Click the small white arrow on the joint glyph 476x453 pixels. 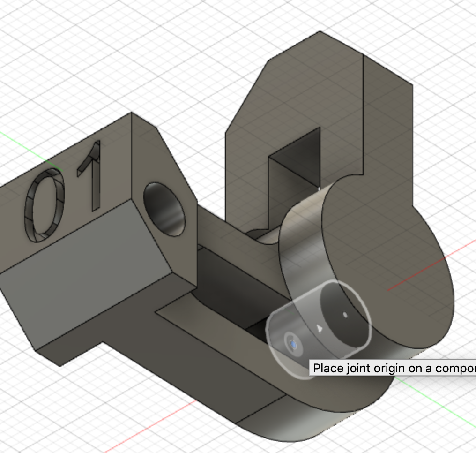click(319, 328)
